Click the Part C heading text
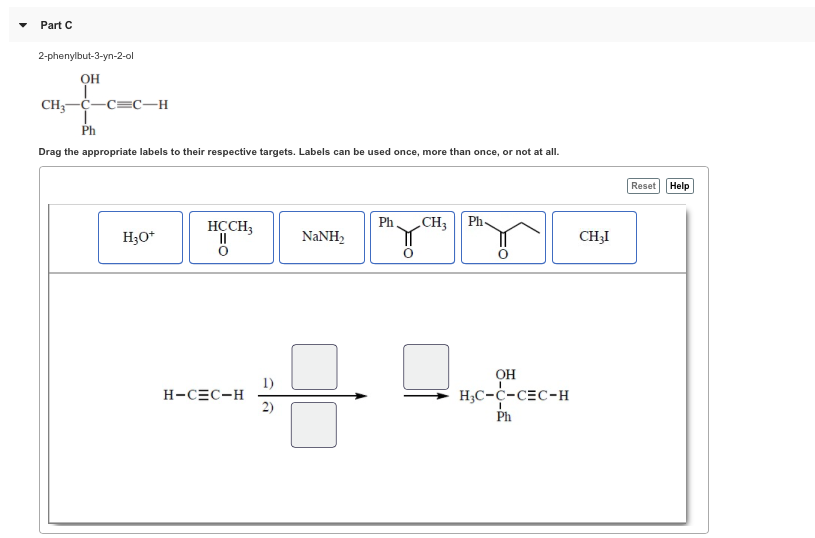The height and width of the screenshot is (538, 815). point(56,25)
